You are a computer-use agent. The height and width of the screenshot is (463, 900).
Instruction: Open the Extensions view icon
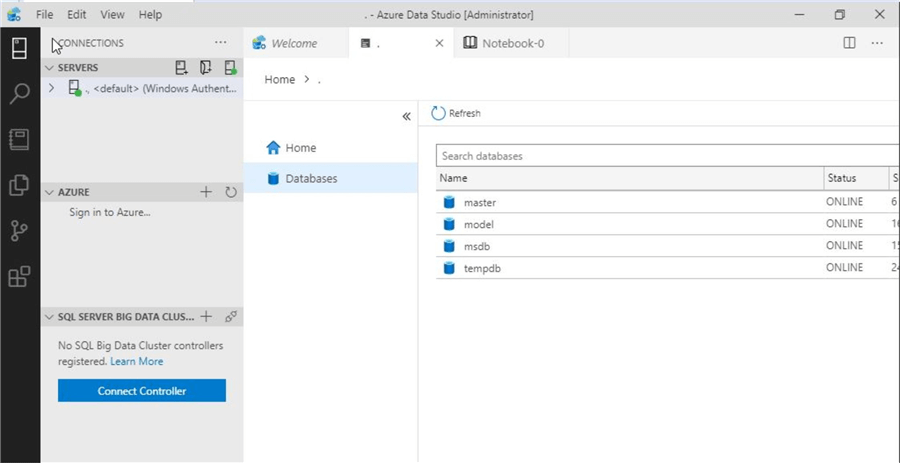(x=19, y=277)
